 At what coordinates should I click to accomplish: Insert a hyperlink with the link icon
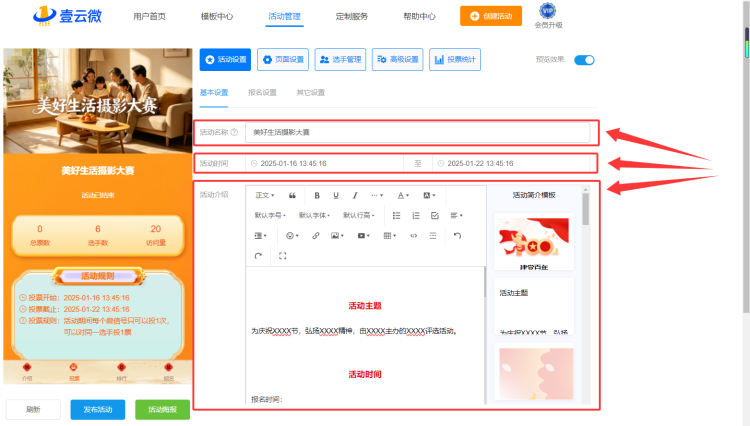click(x=316, y=236)
